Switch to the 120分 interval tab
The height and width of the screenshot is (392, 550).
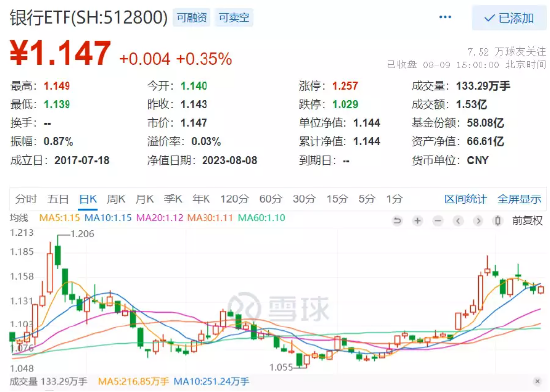(234, 199)
